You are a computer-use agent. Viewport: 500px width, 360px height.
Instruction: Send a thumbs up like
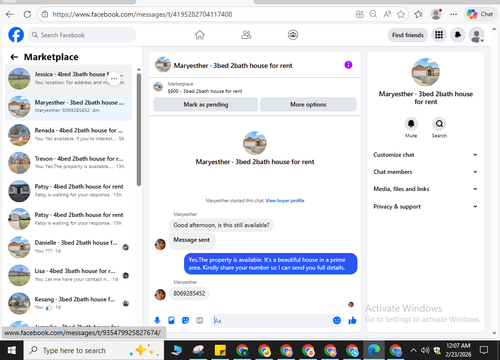click(x=352, y=321)
